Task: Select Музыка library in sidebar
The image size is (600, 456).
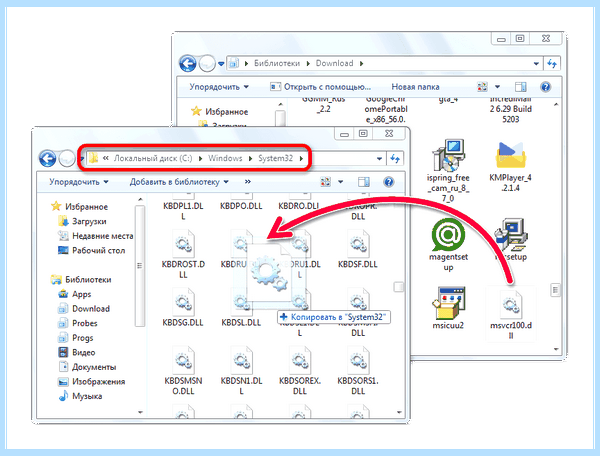Action: point(80,396)
